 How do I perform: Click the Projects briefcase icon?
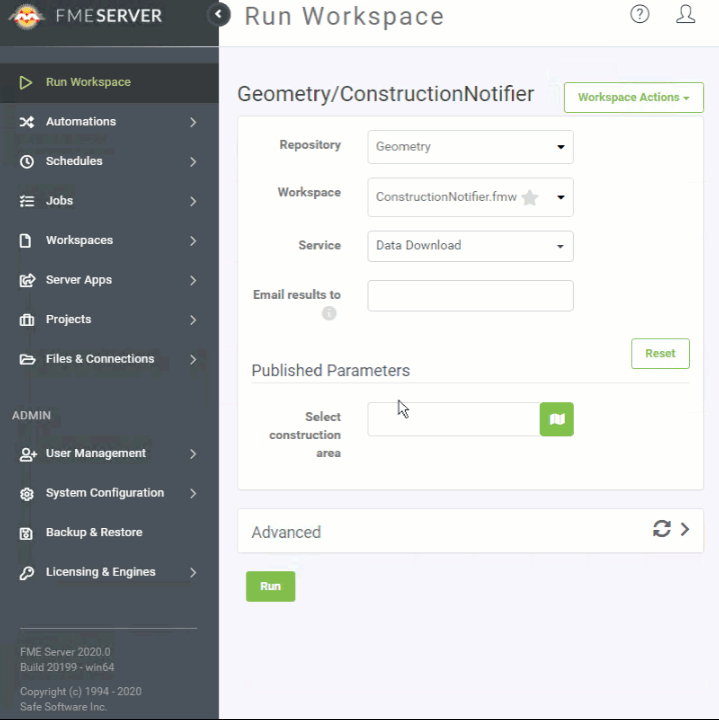[x=27, y=320]
